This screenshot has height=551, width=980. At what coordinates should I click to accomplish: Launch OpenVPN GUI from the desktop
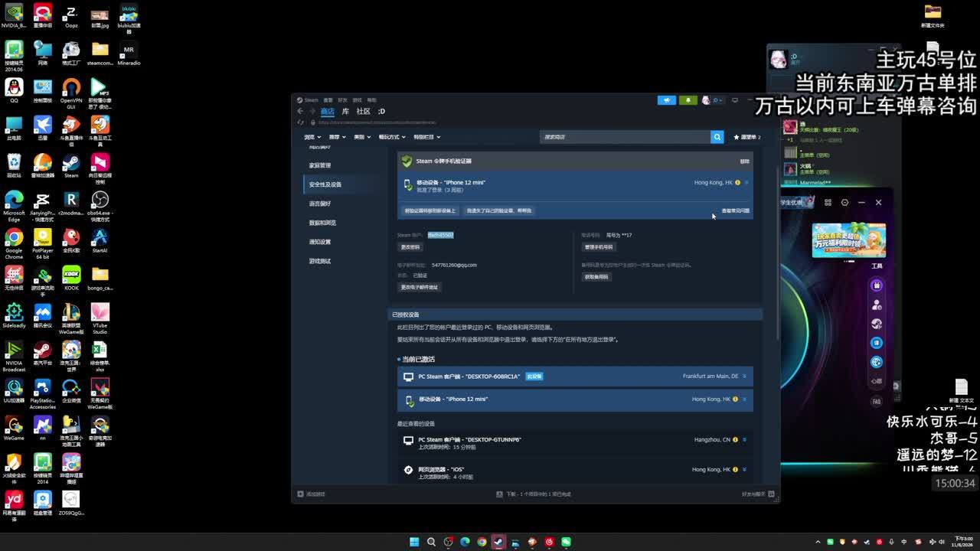click(x=71, y=93)
